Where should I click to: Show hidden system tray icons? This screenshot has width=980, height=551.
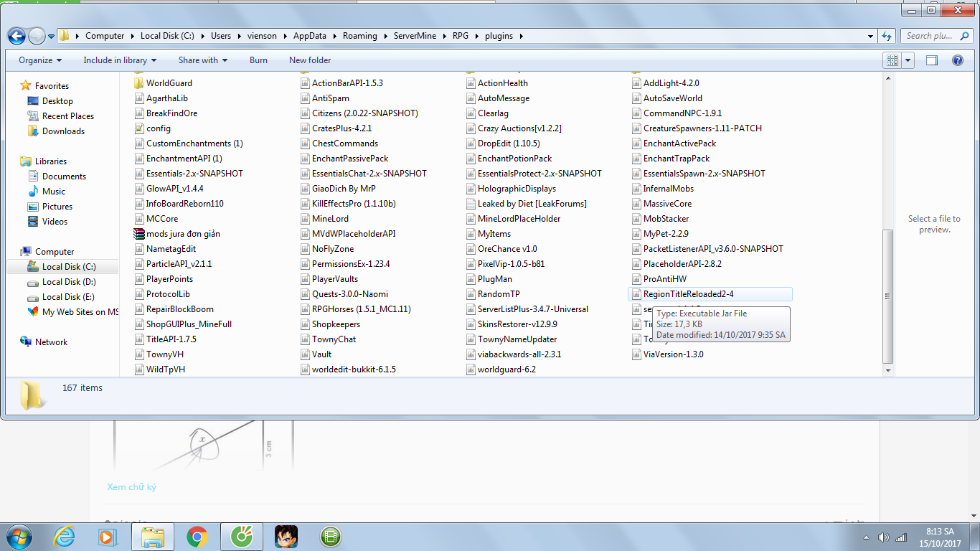pos(865,537)
